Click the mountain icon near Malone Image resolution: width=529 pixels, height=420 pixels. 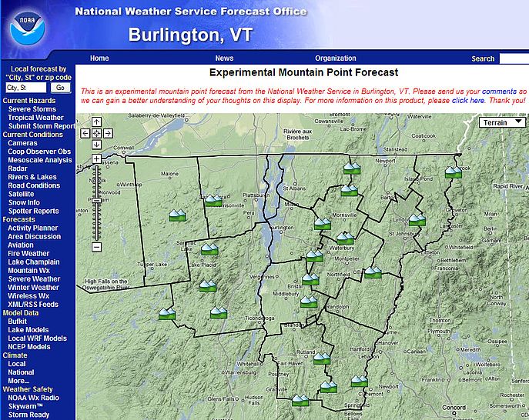177,215
